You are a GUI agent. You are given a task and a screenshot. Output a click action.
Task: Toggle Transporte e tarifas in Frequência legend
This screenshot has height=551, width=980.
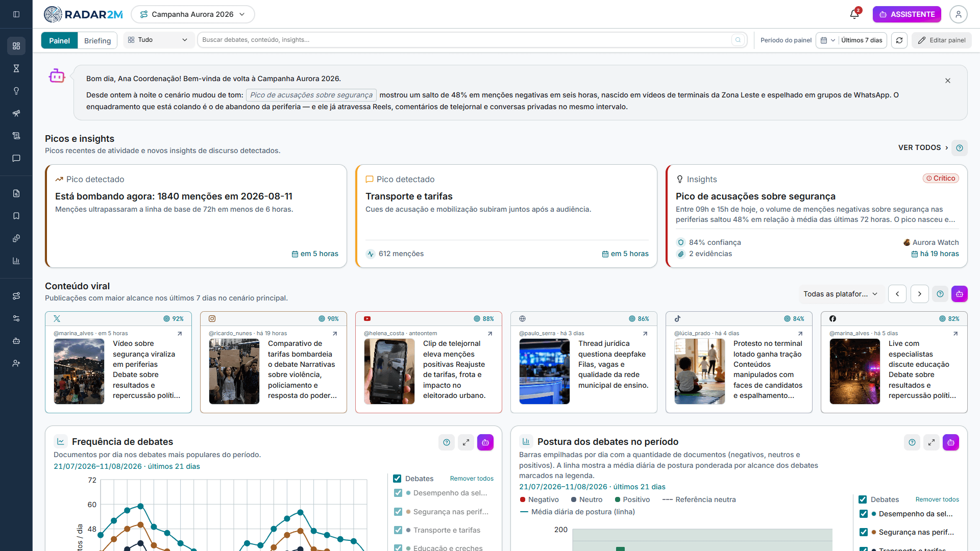(398, 530)
